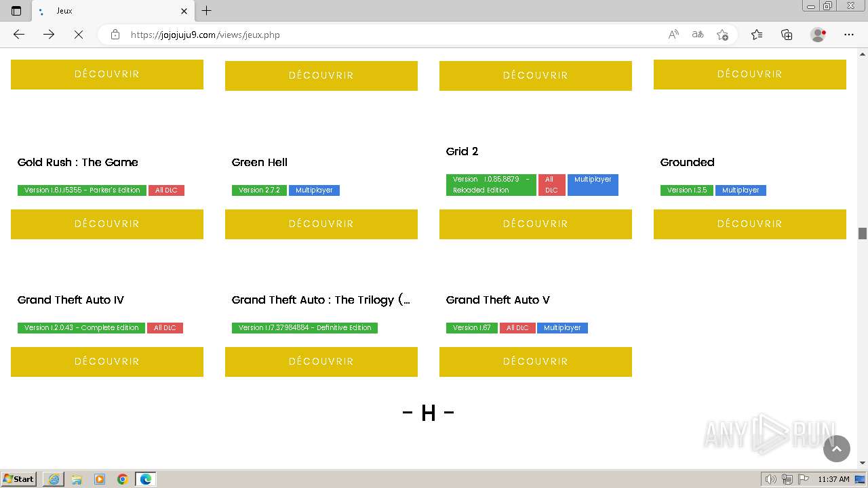Click Green Hell Version 2.7.2 badge
The width and height of the screenshot is (868, 488).
point(259,190)
